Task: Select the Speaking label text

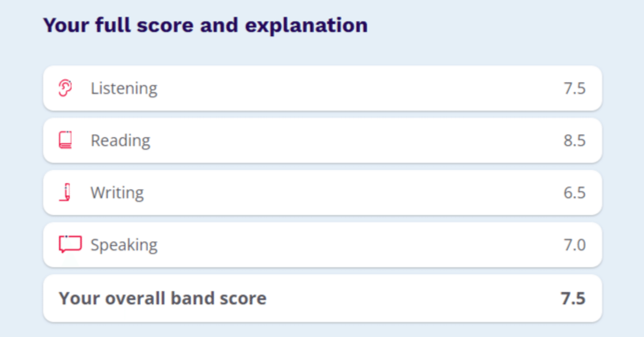Action: point(124,245)
